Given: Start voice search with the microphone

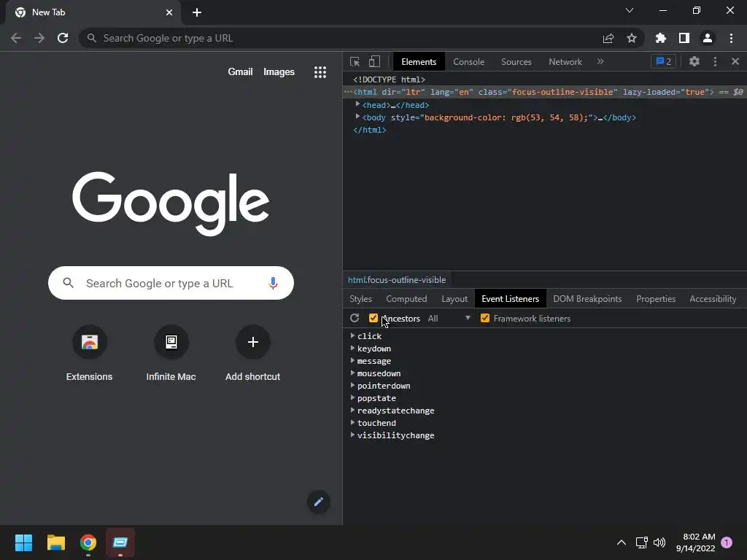Looking at the screenshot, I should coord(273,284).
